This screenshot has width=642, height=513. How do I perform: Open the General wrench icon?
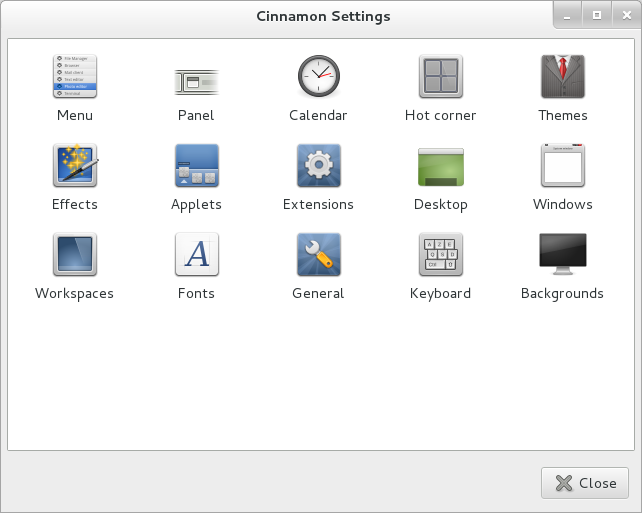click(x=319, y=254)
